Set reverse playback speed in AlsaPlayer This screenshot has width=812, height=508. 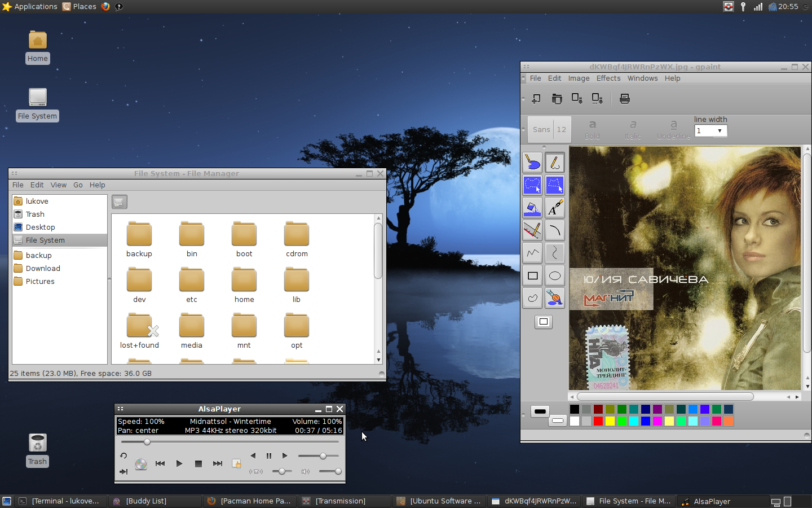[253, 456]
